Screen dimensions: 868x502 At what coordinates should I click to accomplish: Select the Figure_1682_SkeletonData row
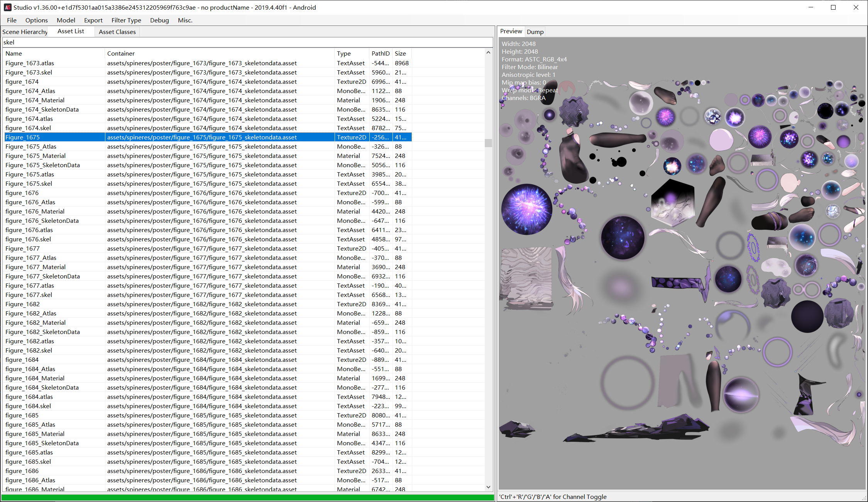click(x=208, y=332)
